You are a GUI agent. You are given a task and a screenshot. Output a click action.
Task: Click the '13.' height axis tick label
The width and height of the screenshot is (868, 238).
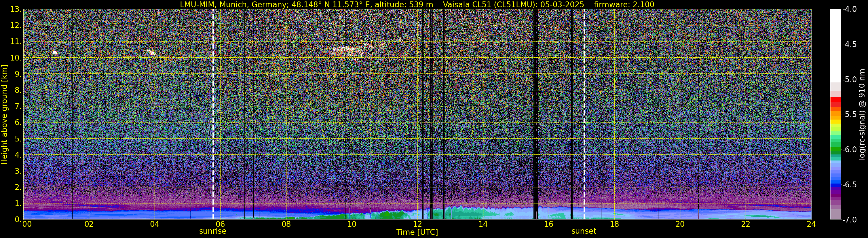[x=16, y=9]
